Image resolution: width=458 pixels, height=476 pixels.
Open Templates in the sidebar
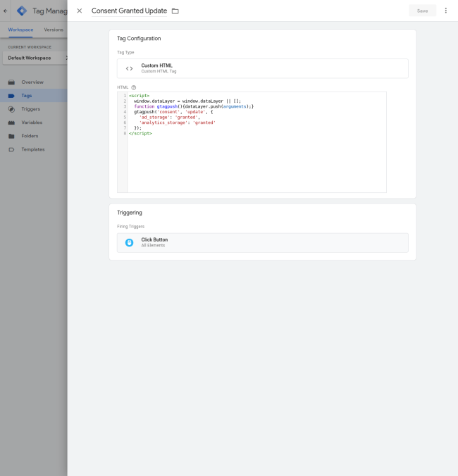click(x=32, y=149)
